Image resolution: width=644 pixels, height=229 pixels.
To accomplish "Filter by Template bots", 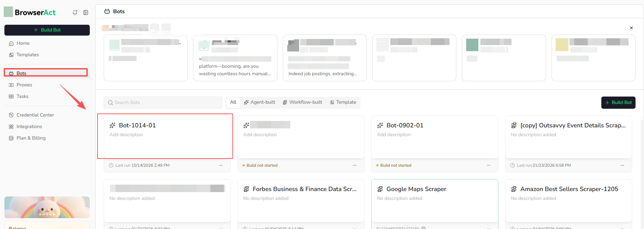I will (343, 102).
